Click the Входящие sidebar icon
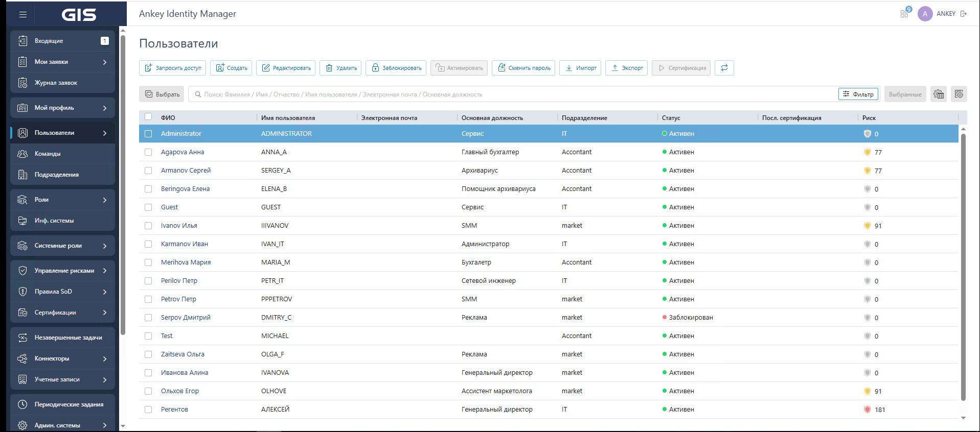The height and width of the screenshot is (432, 980). 22,41
